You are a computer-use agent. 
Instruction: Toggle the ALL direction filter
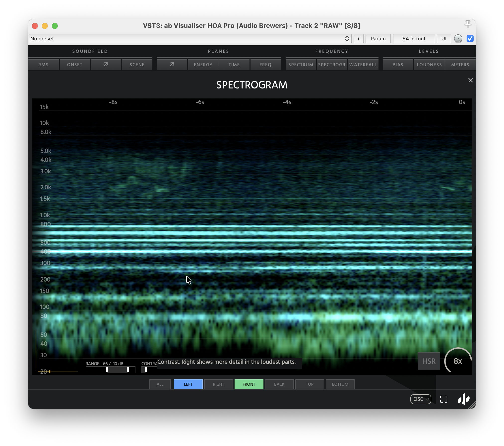pyautogui.click(x=160, y=384)
